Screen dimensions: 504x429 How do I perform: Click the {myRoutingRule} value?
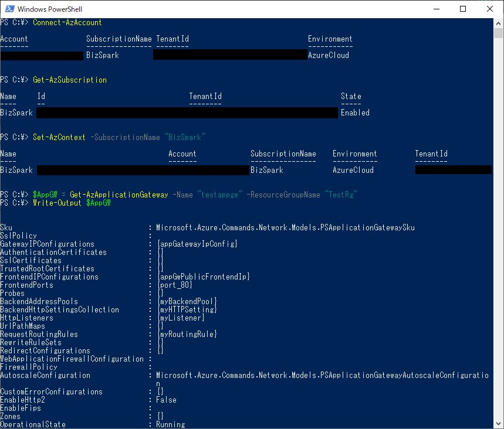[187, 334]
